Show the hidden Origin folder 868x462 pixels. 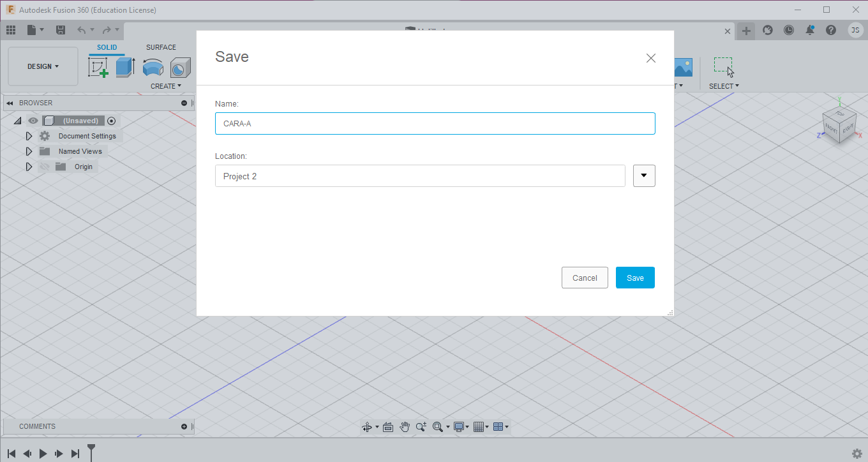(44, 167)
